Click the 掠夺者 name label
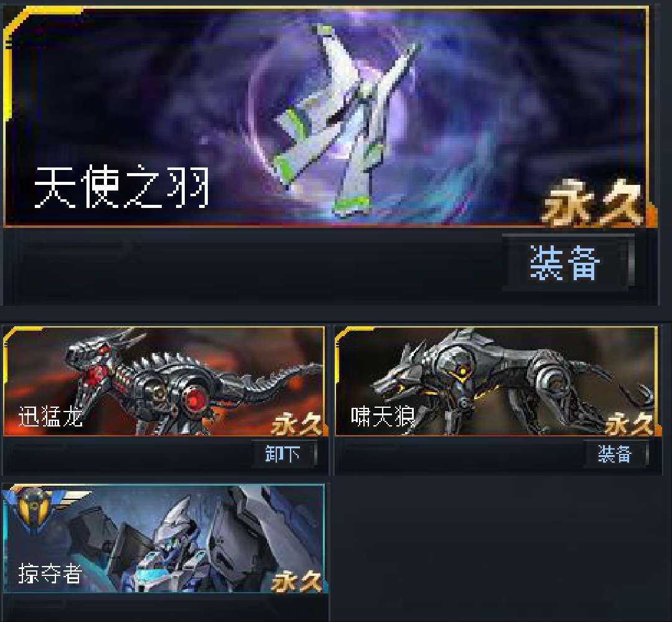Screen dimensions: 672x622 (50, 573)
